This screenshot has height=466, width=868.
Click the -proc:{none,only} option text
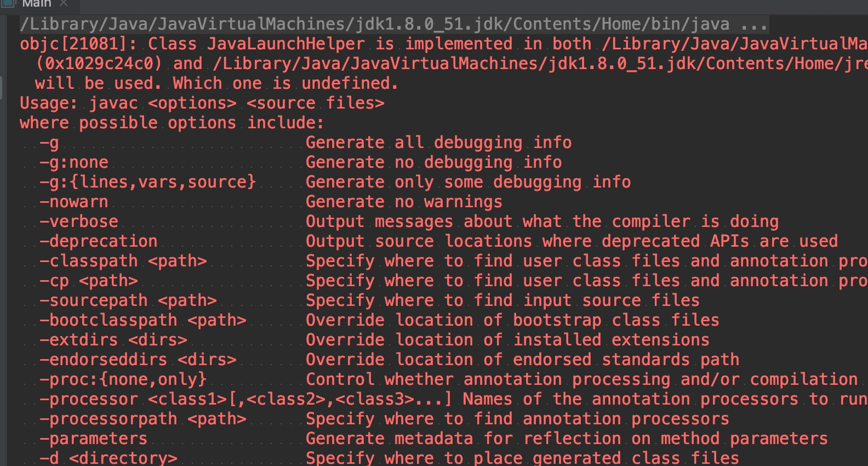(123, 380)
